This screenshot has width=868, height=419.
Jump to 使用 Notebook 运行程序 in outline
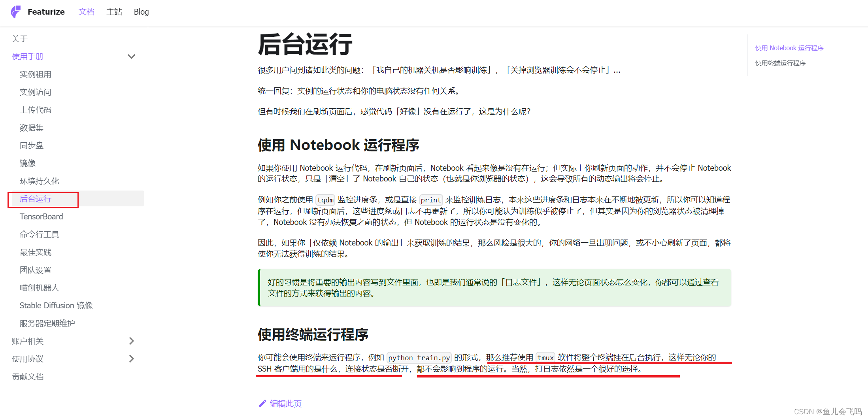pos(789,47)
